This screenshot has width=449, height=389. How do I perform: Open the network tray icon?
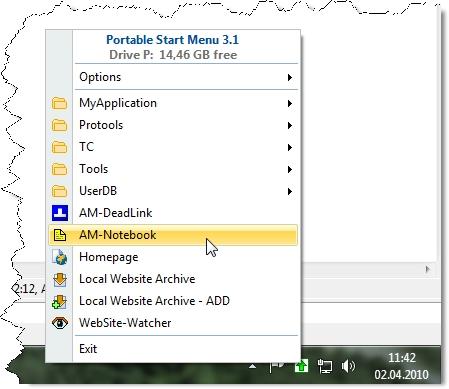pyautogui.click(x=324, y=366)
